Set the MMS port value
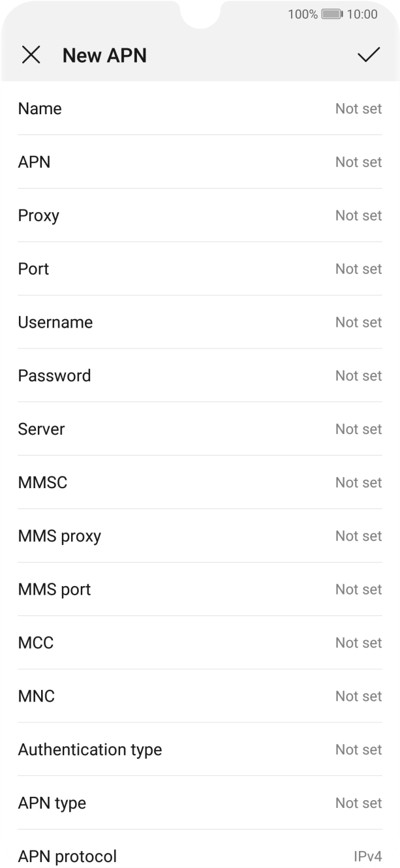 pos(200,590)
